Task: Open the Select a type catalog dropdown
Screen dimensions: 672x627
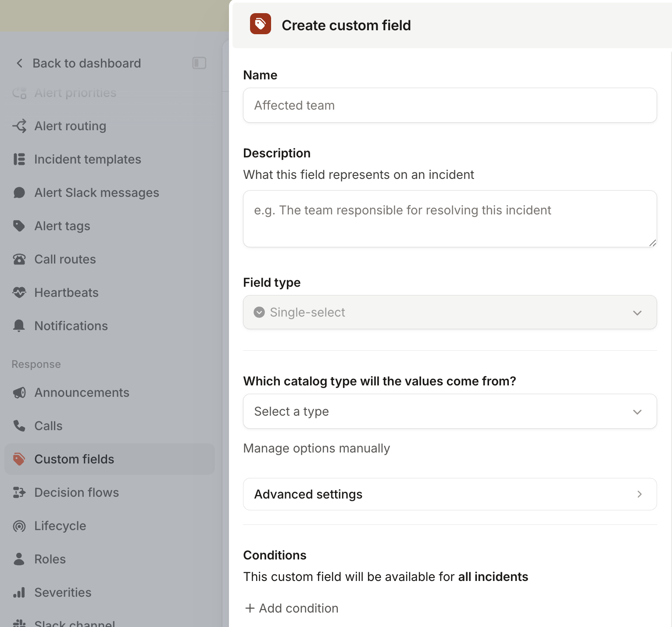Action: [x=450, y=411]
